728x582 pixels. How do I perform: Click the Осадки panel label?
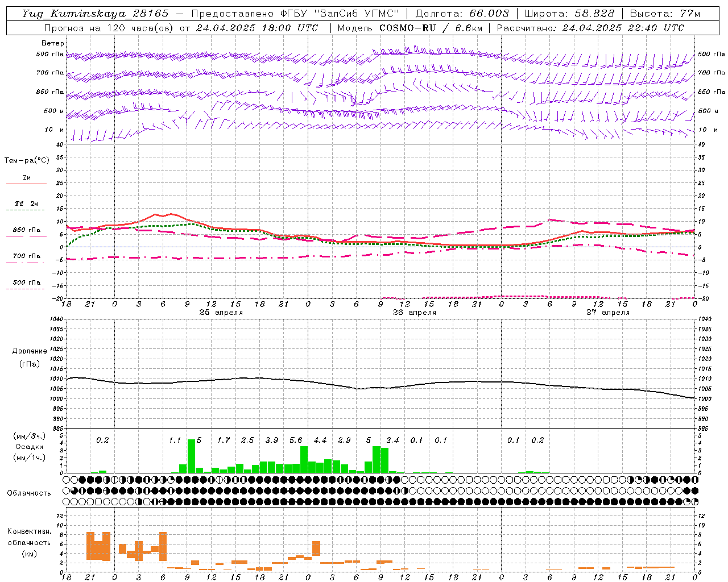click(x=29, y=447)
